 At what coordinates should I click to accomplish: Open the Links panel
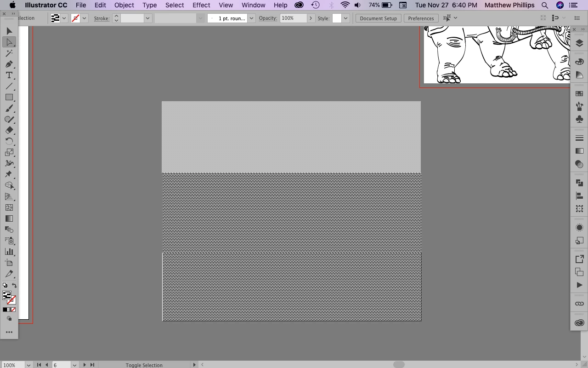579,304
